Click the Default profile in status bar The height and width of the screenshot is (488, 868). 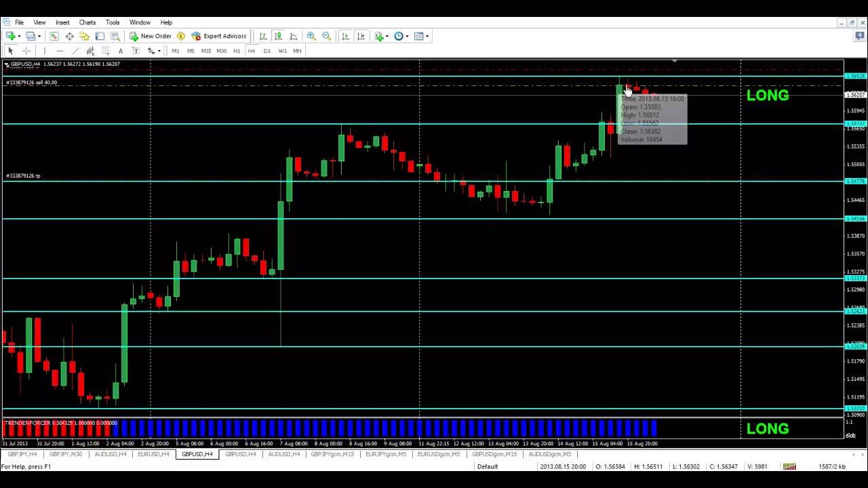tap(488, 466)
